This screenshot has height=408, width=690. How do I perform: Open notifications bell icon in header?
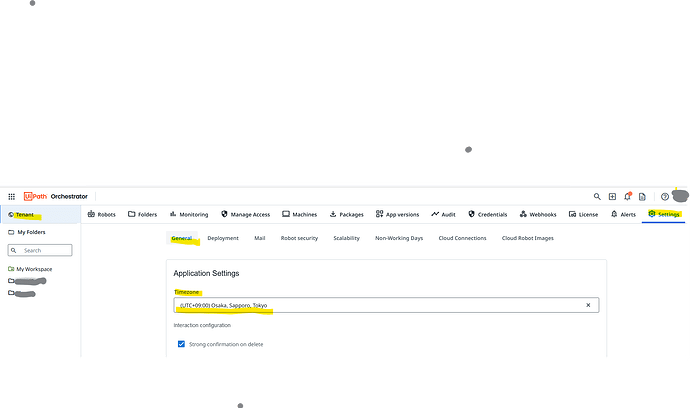tap(628, 196)
